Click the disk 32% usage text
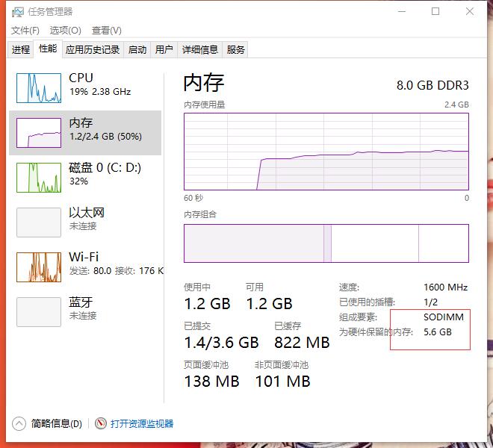 [x=78, y=181]
